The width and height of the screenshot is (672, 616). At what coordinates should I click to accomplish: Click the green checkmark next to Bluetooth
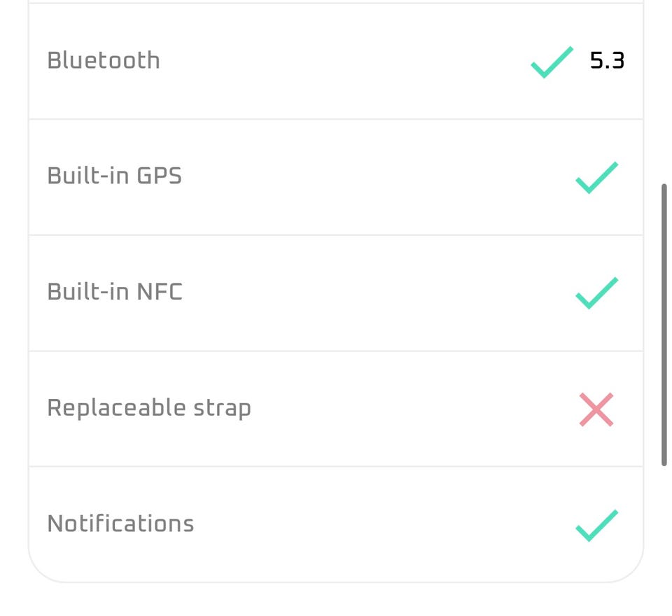(x=552, y=62)
